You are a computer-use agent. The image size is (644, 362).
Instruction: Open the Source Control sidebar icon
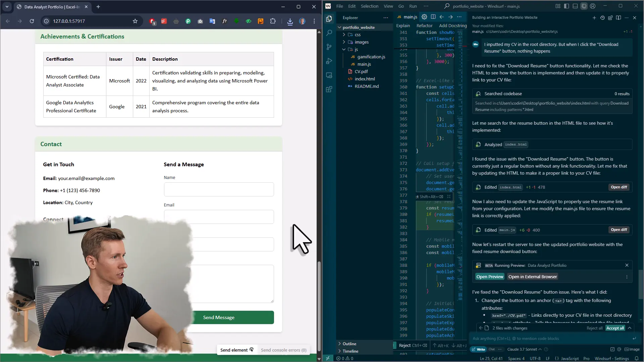pyautogui.click(x=329, y=47)
